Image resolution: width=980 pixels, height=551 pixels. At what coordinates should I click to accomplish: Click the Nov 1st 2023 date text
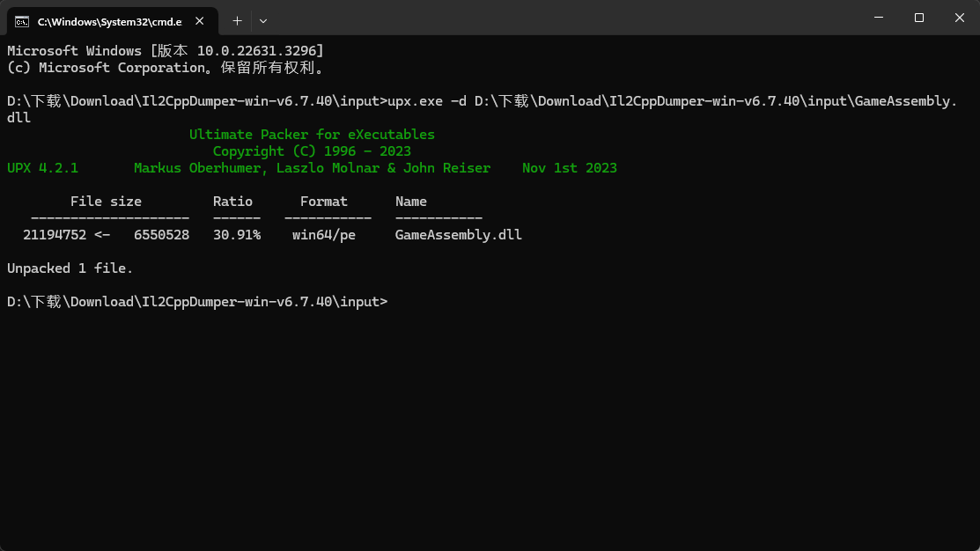click(569, 167)
